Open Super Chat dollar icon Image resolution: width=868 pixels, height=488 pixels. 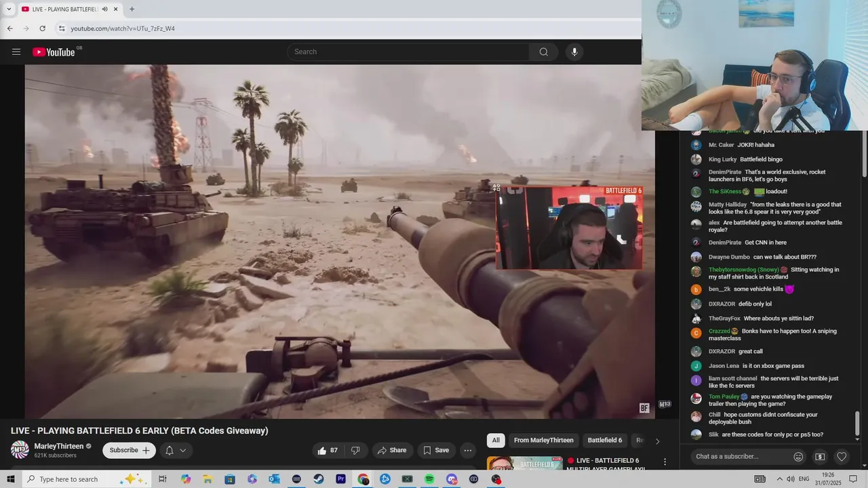820,457
